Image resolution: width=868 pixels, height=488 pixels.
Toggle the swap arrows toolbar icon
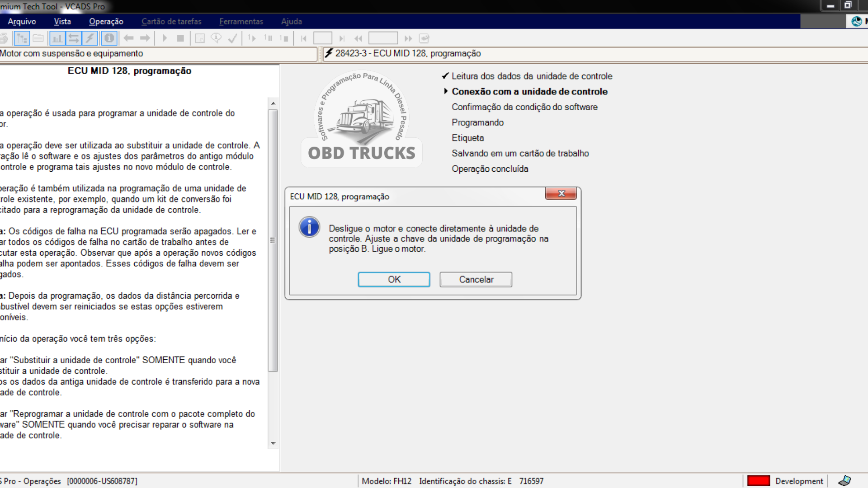pyautogui.click(x=74, y=38)
